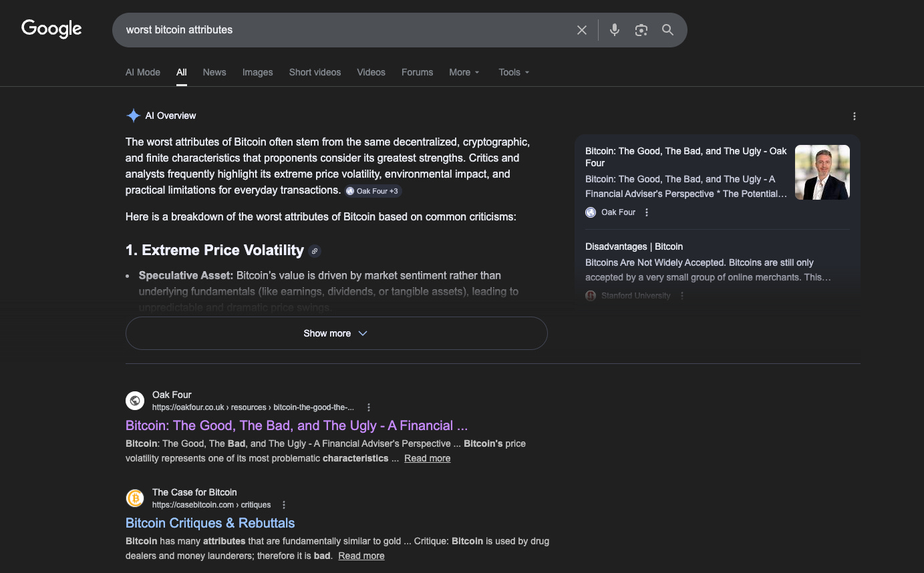Viewport: 924px width, 573px height.
Task: Click the Oak Four +3 sources chip
Action: point(373,191)
